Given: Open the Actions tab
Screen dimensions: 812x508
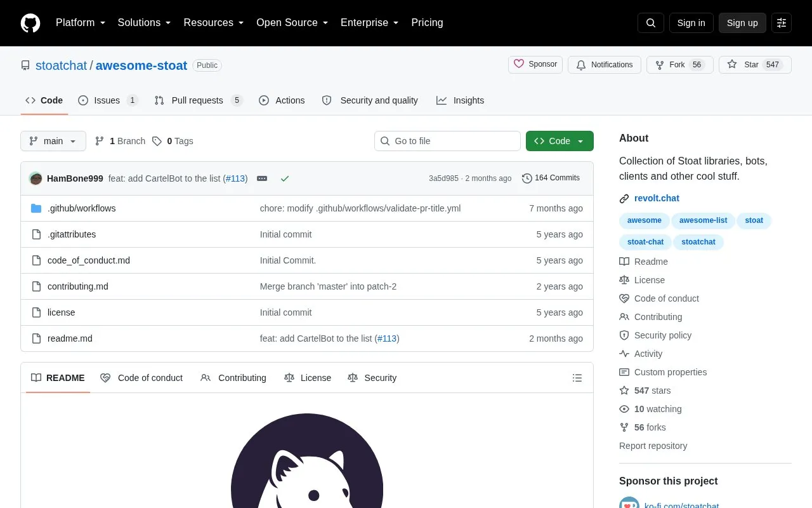Looking at the screenshot, I should tap(282, 100).
